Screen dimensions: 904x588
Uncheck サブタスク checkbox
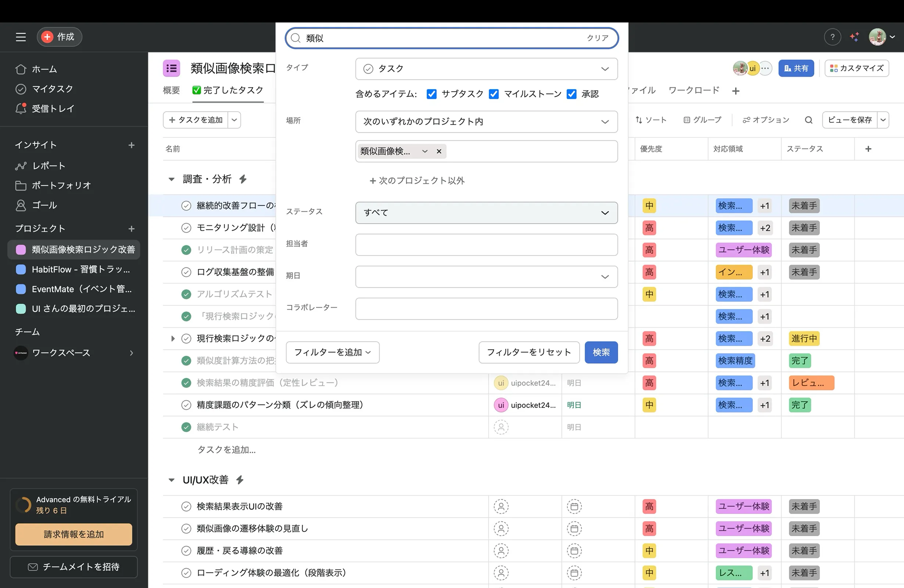tap(431, 94)
